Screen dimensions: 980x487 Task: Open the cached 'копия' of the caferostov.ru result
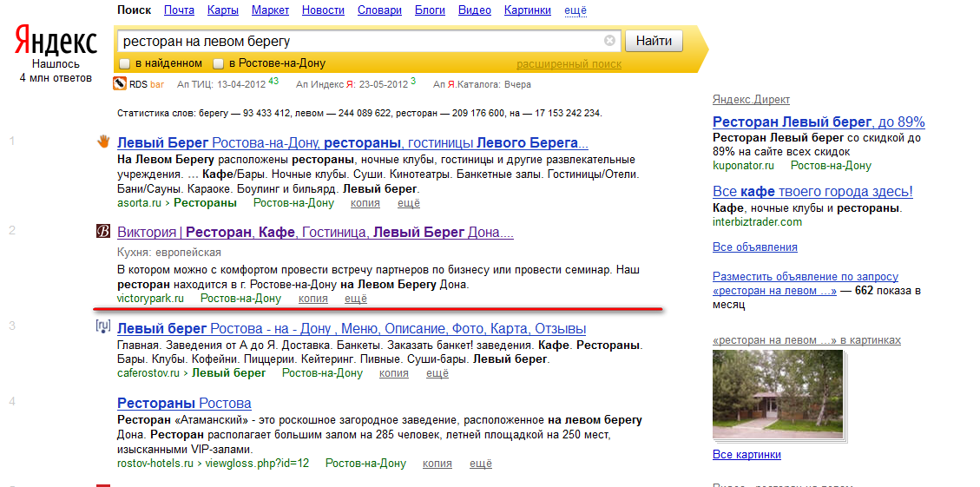click(x=394, y=373)
